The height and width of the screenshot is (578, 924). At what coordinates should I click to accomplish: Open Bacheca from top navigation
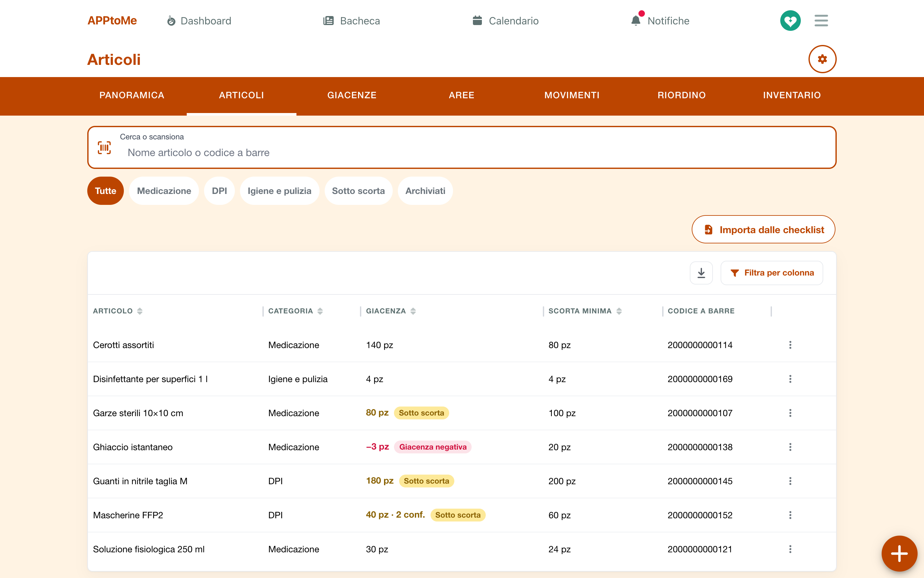coord(351,21)
